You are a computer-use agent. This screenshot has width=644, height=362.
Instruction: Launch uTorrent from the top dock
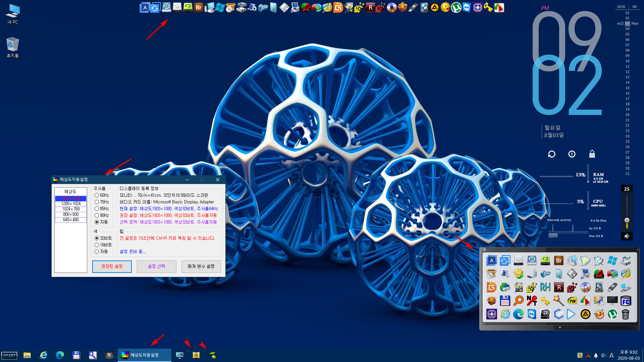[456, 7]
